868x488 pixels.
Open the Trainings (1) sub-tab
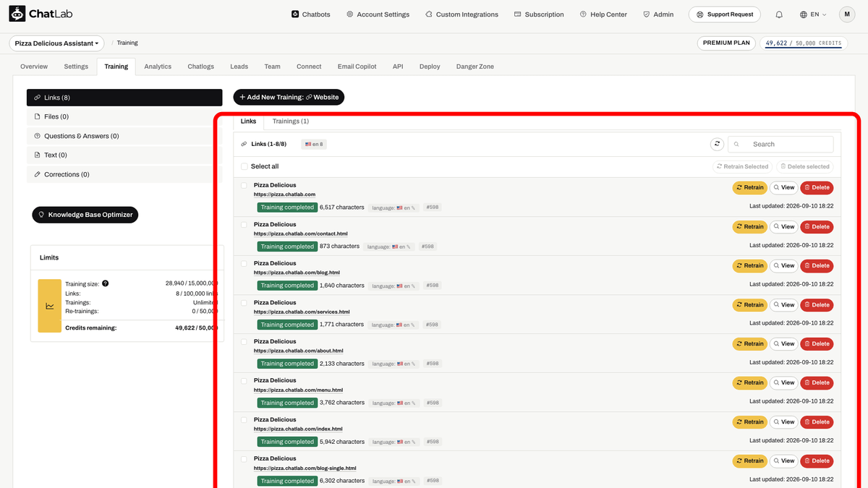tap(291, 121)
